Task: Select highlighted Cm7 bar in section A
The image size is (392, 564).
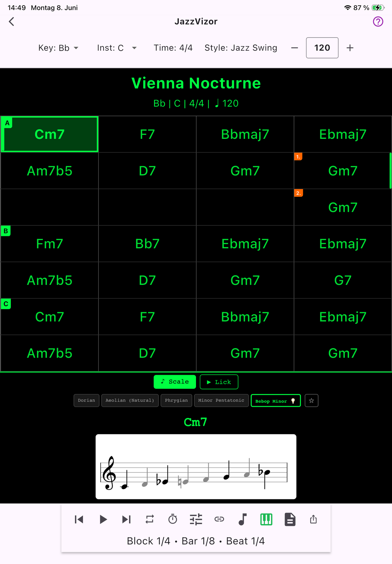Action: (50, 134)
